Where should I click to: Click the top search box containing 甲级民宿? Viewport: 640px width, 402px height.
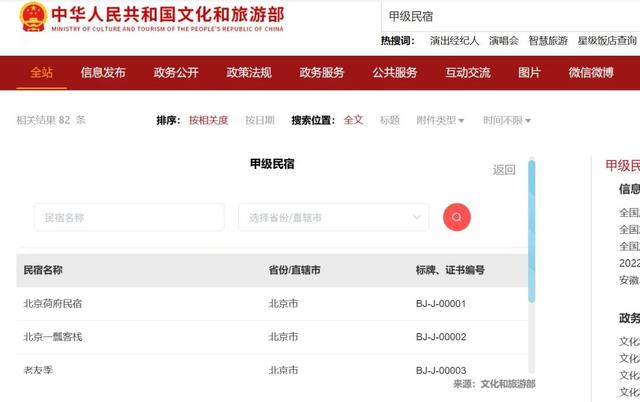[511, 16]
